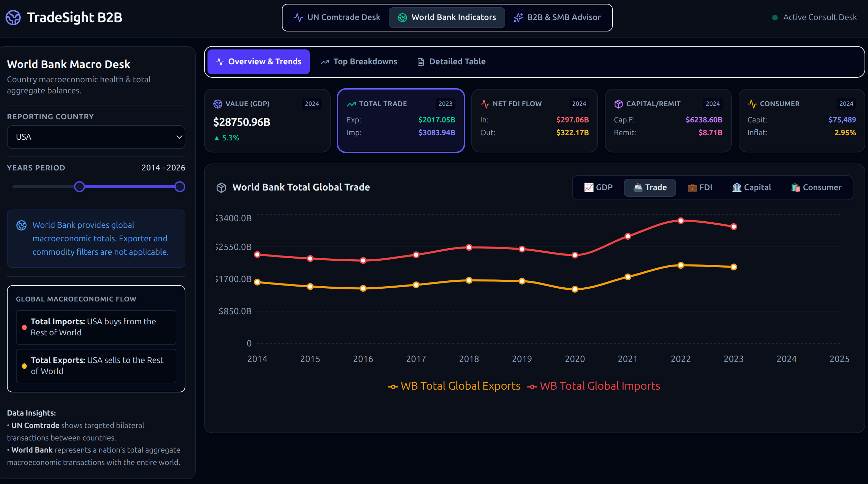Screen dimensions: 868x484
Task: Click the Value (GDP) $28750.96B card
Action: (x=267, y=121)
